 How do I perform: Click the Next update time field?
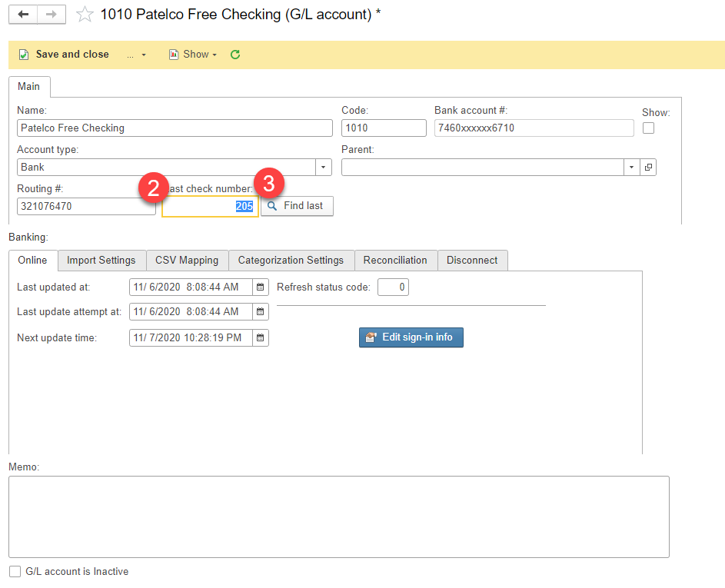click(191, 338)
